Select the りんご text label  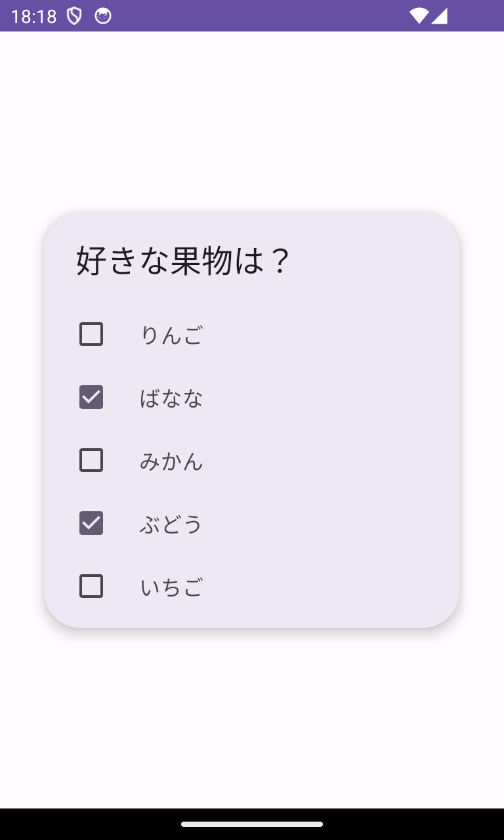point(171,335)
